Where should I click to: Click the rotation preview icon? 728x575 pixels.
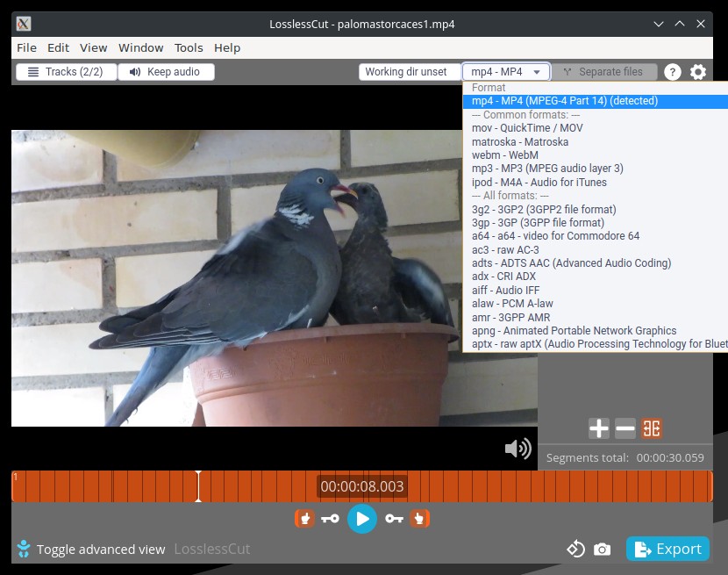pos(575,549)
